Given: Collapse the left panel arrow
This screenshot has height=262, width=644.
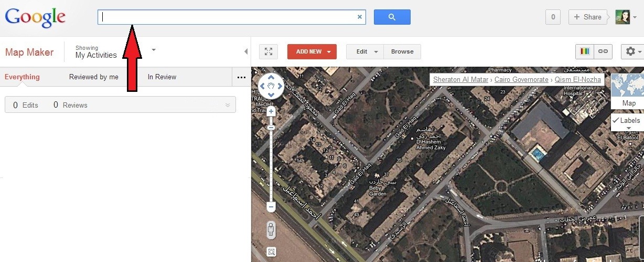Looking at the screenshot, I should (x=246, y=51).
